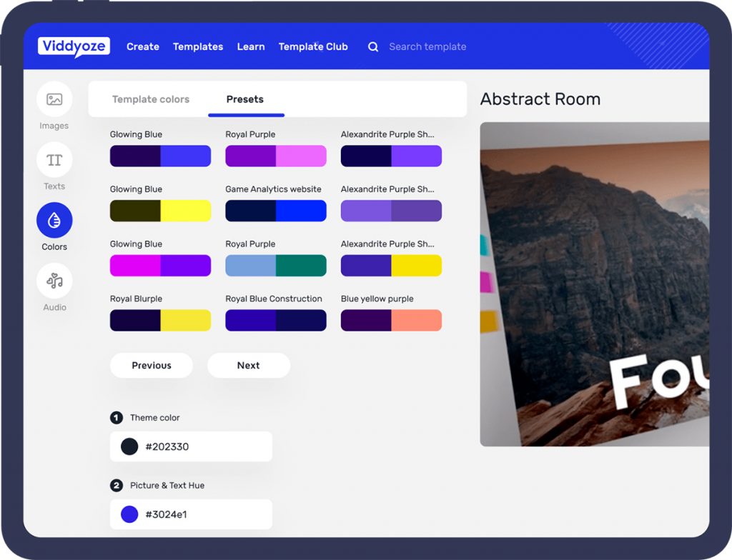Image resolution: width=732 pixels, height=560 pixels.
Task: Click the badge next to Picture & Text Hue
Action: click(117, 485)
